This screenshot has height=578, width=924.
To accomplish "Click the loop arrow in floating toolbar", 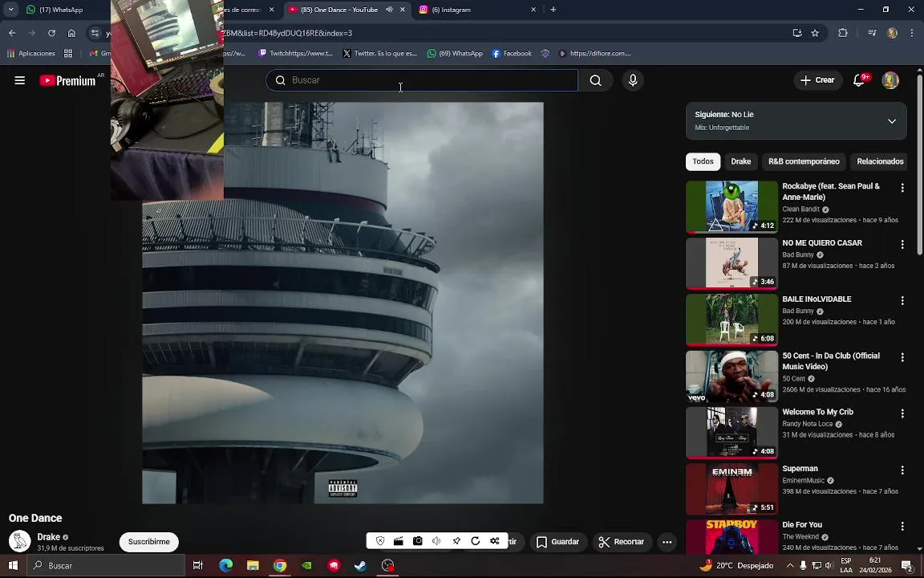I will click(x=476, y=541).
